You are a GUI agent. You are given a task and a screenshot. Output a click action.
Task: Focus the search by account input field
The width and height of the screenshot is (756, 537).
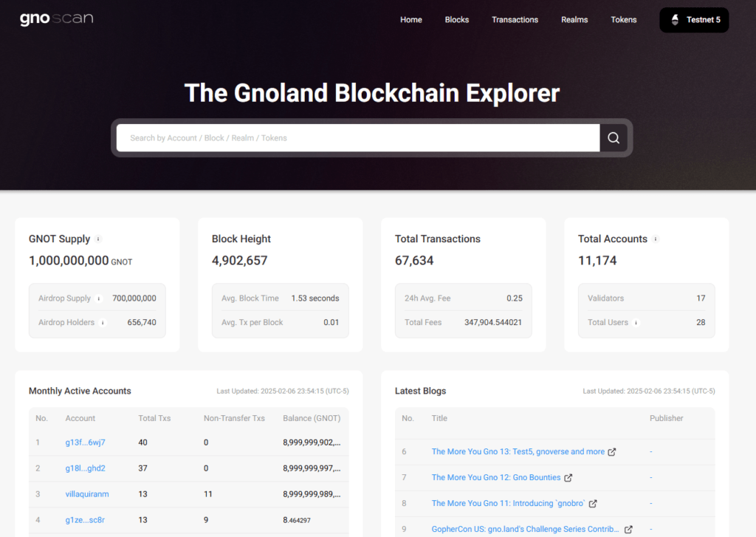[x=358, y=138]
